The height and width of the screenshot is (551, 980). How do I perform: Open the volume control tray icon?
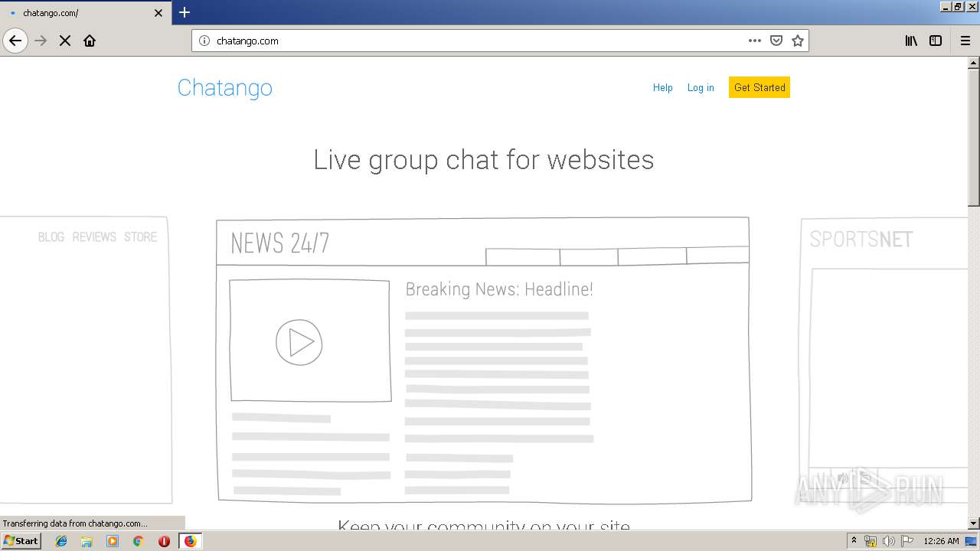[x=889, y=541]
